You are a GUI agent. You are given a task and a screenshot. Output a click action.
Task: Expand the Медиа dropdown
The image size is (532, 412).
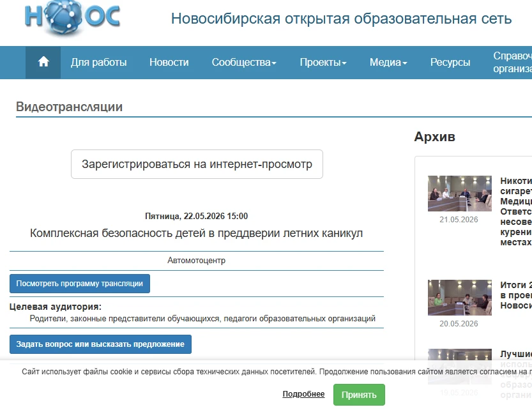(388, 63)
